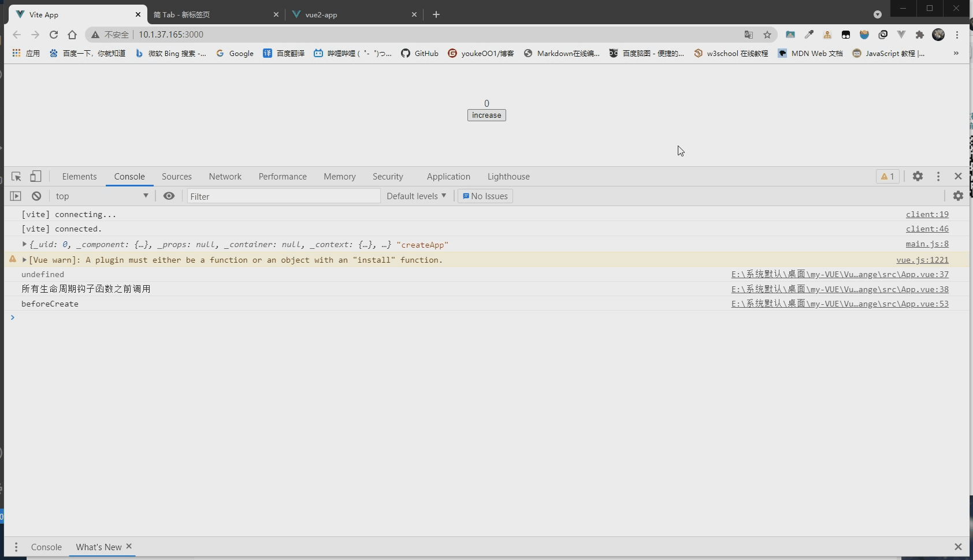Screen dimensions: 973x560
Task: Create a live expression with eye icon
Action: pyautogui.click(x=169, y=196)
